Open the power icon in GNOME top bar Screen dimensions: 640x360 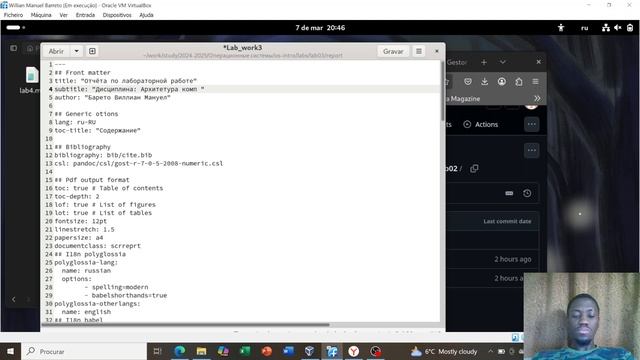point(630,28)
